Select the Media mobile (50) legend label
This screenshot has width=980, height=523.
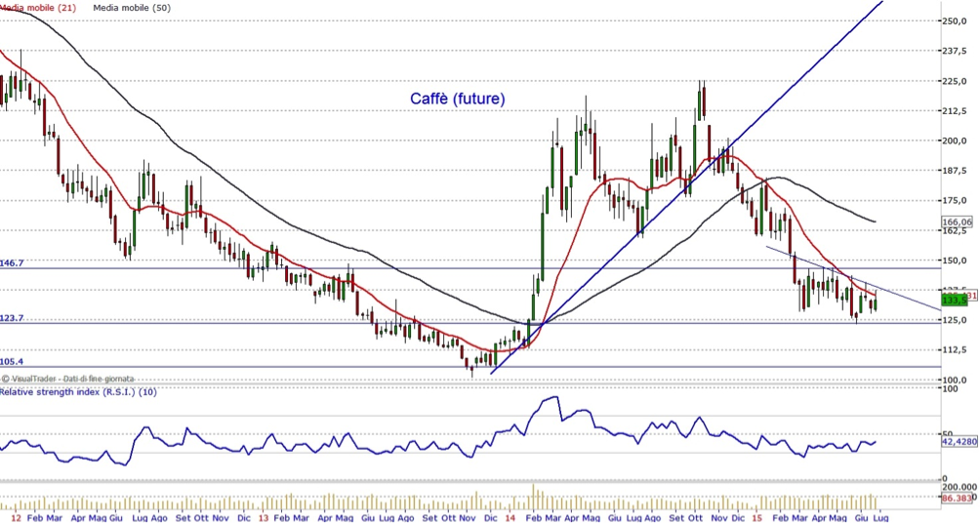[x=131, y=8]
